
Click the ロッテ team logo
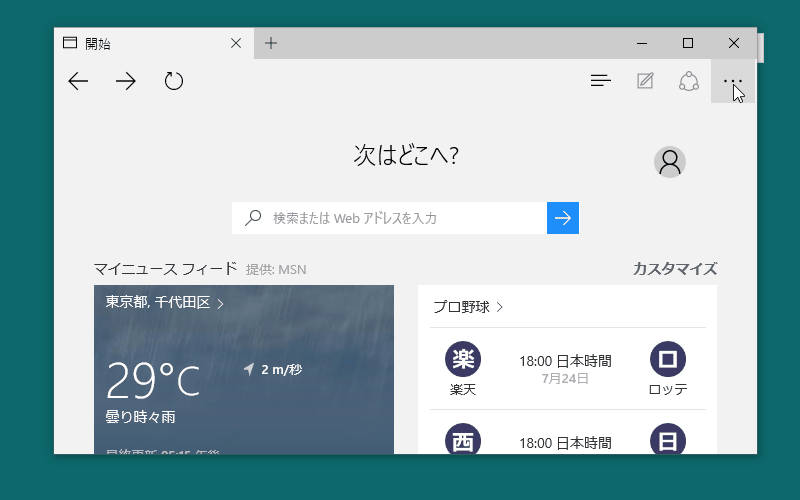(668, 359)
